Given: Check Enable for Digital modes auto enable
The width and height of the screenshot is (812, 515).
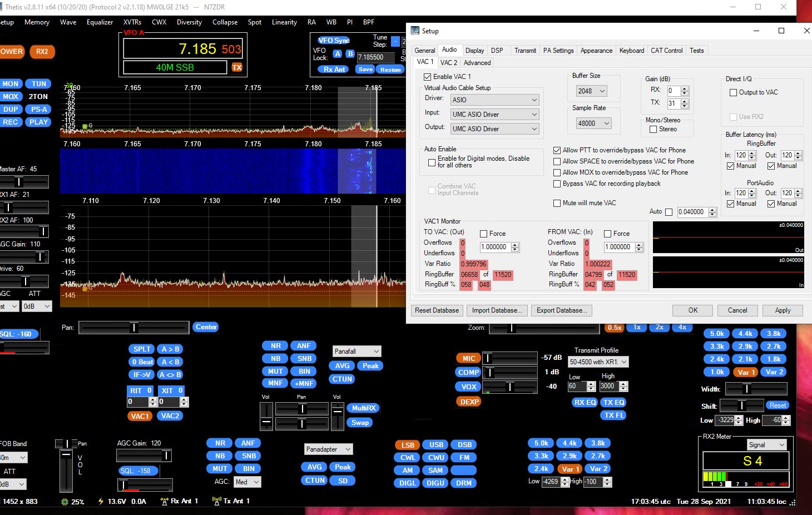Looking at the screenshot, I should coord(432,162).
